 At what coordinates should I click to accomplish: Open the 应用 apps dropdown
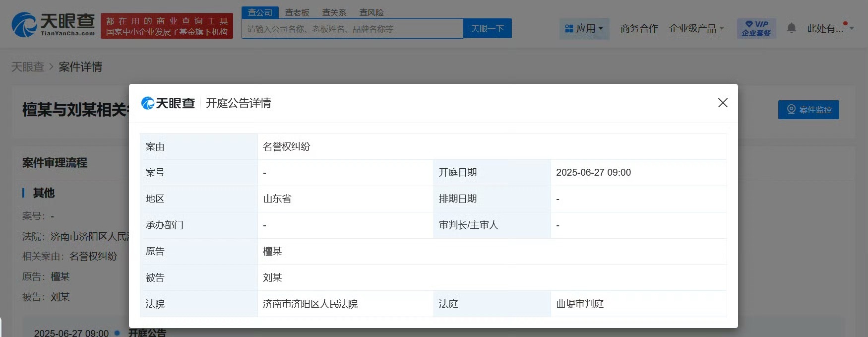pos(584,29)
